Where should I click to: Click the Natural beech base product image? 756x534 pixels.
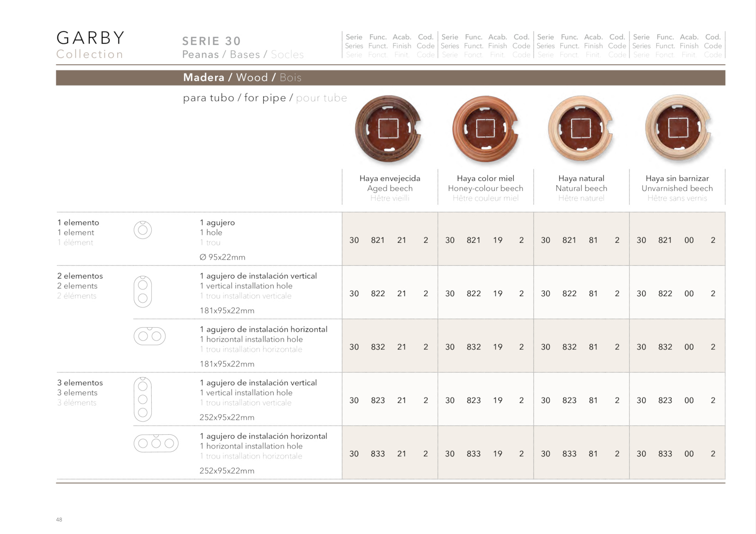point(581,129)
